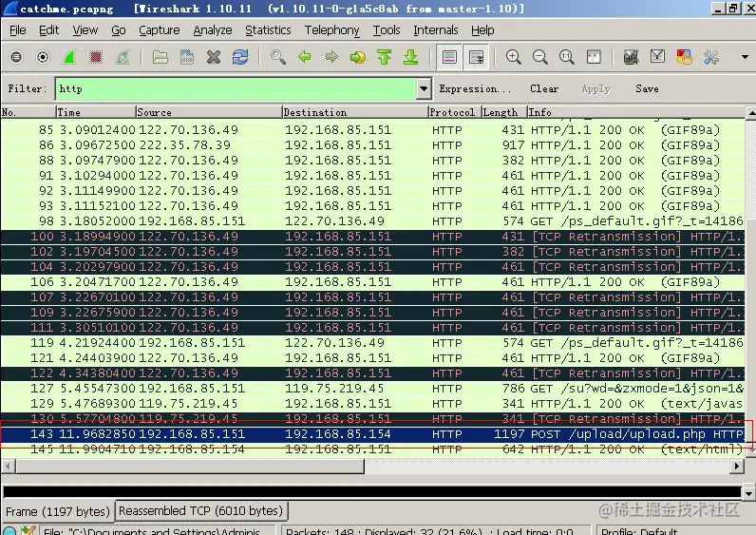Open the Telephony menu
The width and height of the screenshot is (756, 535).
331,29
